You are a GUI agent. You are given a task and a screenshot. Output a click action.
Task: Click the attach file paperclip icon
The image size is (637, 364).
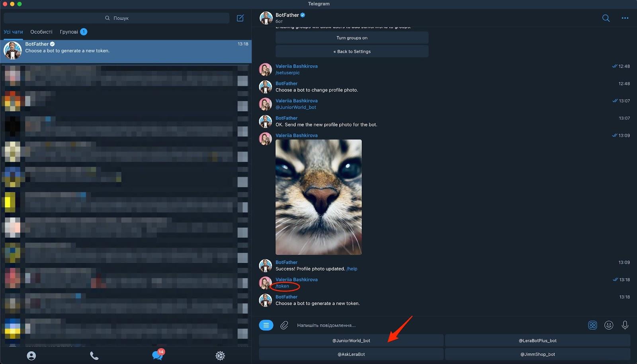pos(284,325)
